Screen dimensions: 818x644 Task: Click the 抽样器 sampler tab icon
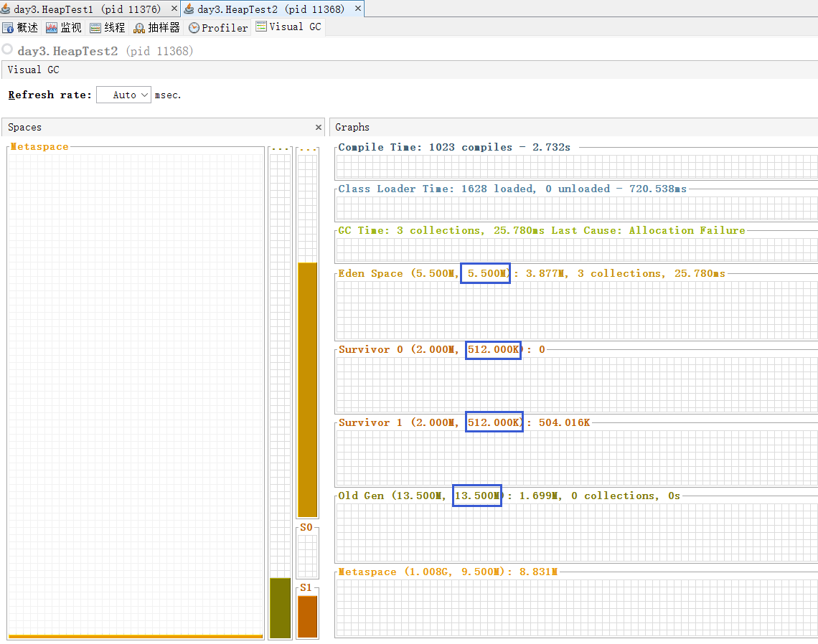[139, 28]
